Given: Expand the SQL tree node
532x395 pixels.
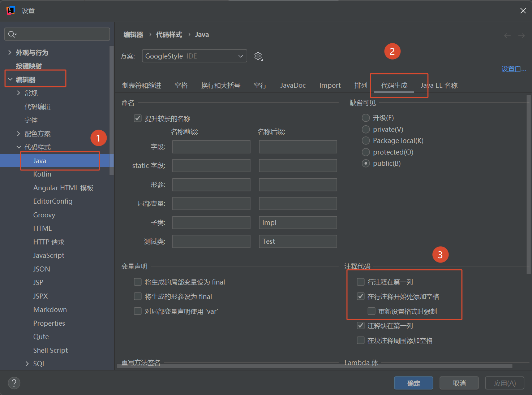Looking at the screenshot, I should (27, 364).
